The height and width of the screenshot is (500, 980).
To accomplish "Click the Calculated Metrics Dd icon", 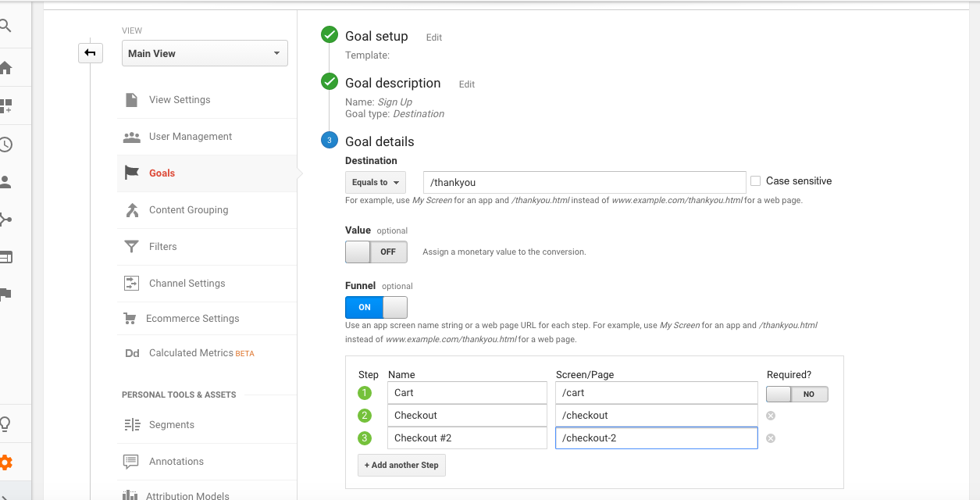I will click(131, 353).
